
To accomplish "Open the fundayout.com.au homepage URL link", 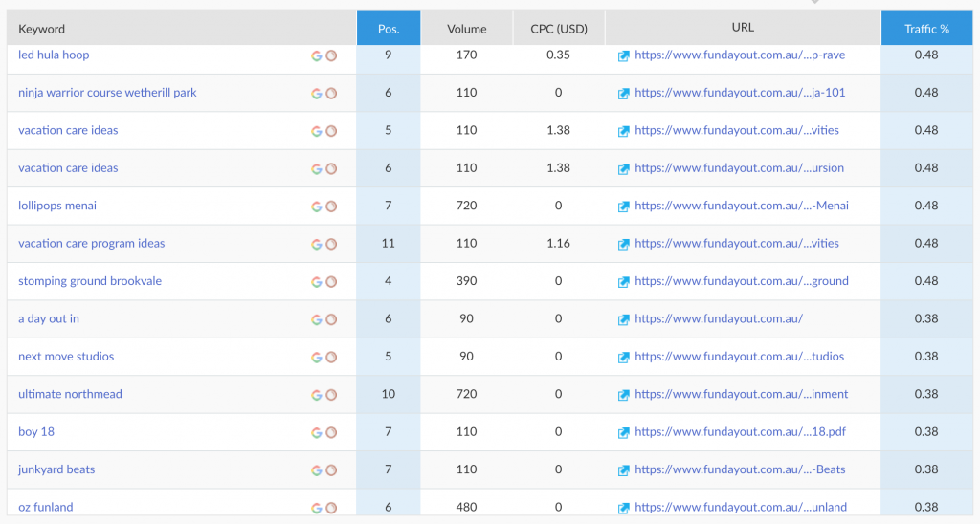I will click(x=718, y=318).
